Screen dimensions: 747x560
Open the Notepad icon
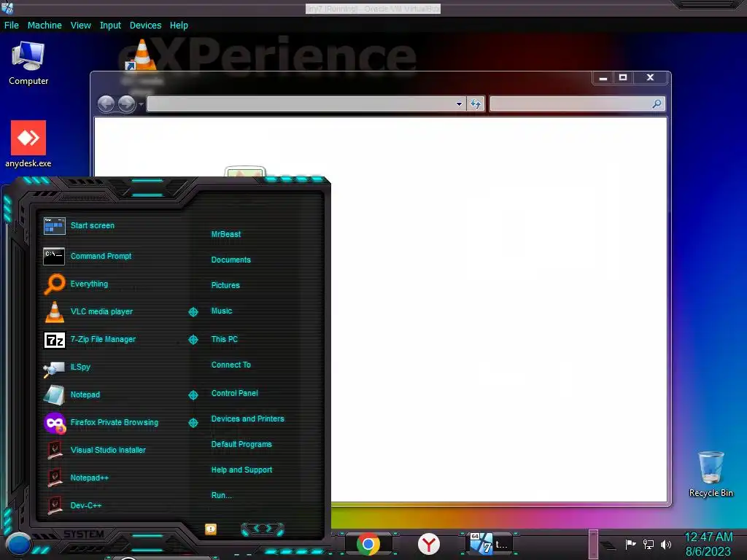(x=54, y=394)
